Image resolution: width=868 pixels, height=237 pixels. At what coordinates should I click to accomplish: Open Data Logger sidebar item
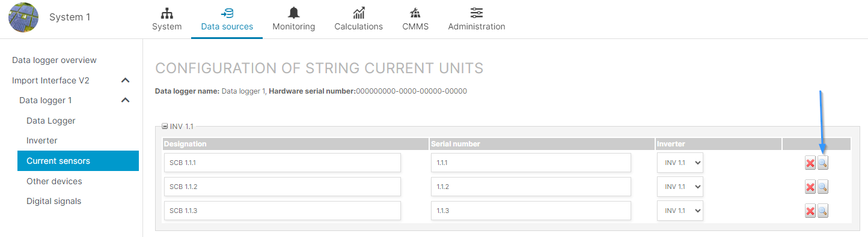(x=51, y=121)
